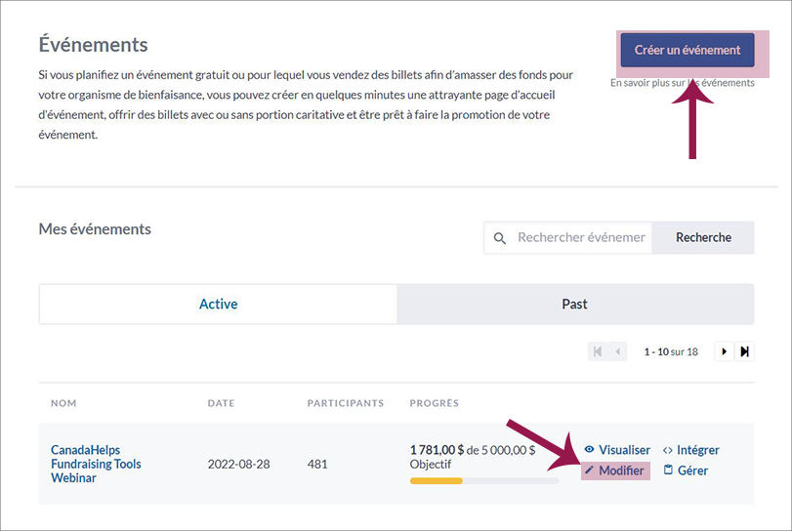Image resolution: width=792 pixels, height=532 pixels.
Task: Switch to the Past events tab
Action: 574,304
